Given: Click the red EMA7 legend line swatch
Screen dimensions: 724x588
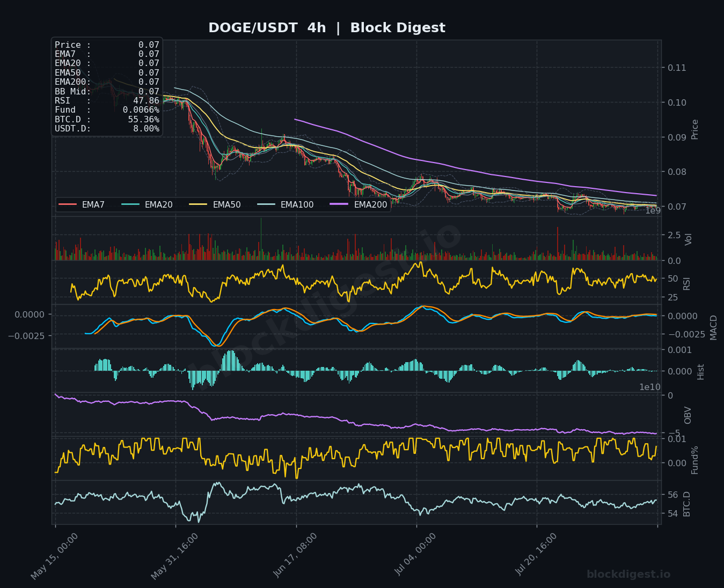Looking at the screenshot, I should coord(68,204).
